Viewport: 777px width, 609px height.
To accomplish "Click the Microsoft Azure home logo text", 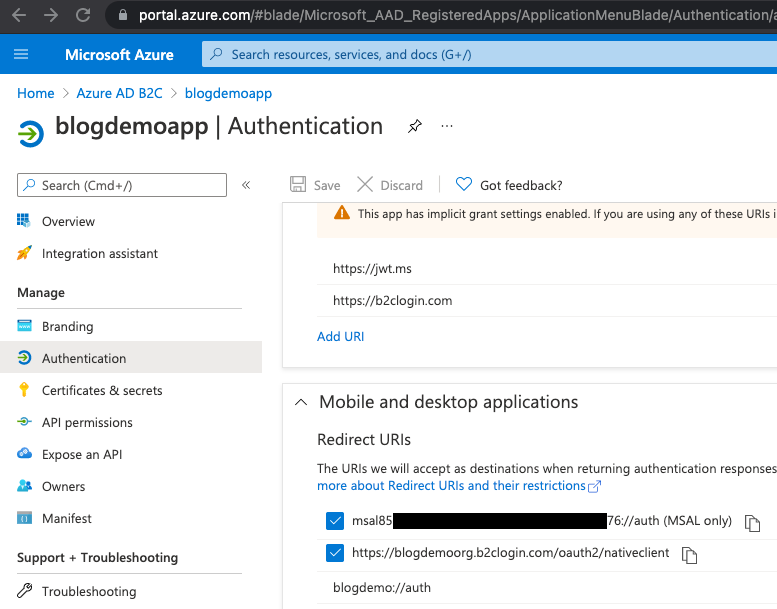I will pos(119,55).
